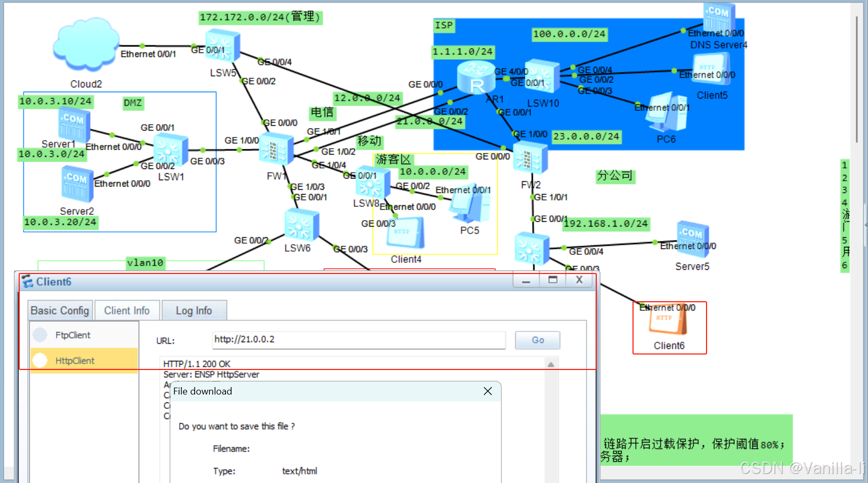
Task: Click the LSW5 switch icon
Action: [223, 46]
